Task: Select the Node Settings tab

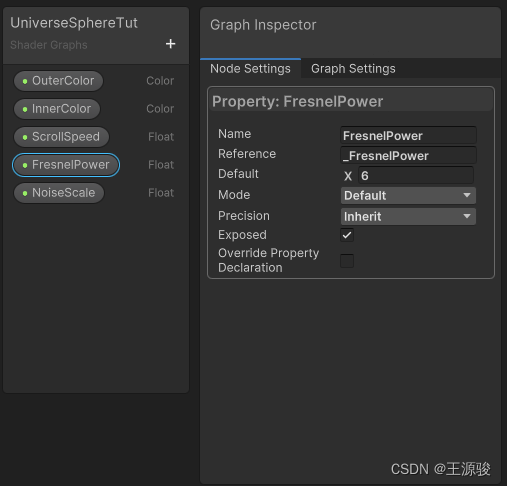Action: (250, 69)
